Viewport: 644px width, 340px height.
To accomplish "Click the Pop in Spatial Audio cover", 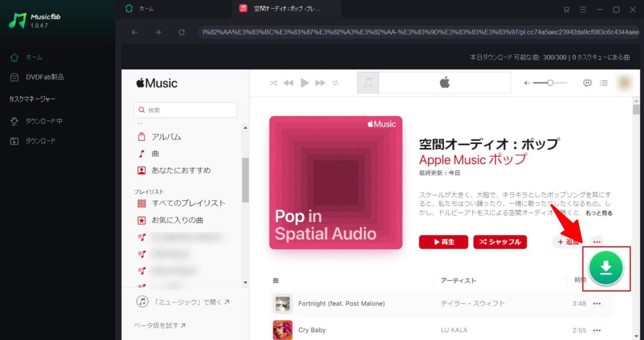I will tap(336, 182).
